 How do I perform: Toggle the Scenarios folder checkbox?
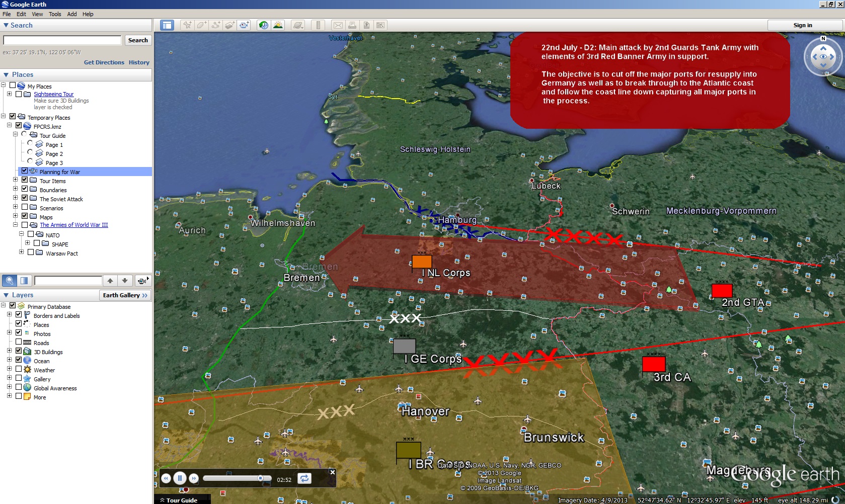25,207
